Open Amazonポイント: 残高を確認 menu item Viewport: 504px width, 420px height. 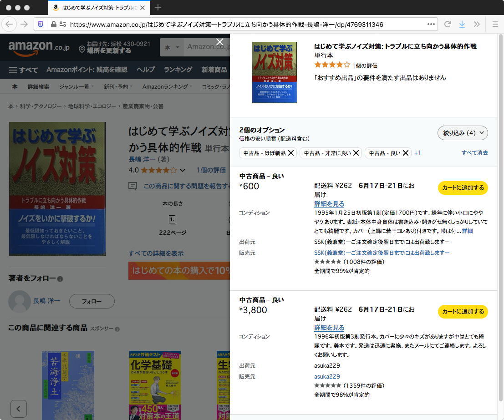pos(87,70)
